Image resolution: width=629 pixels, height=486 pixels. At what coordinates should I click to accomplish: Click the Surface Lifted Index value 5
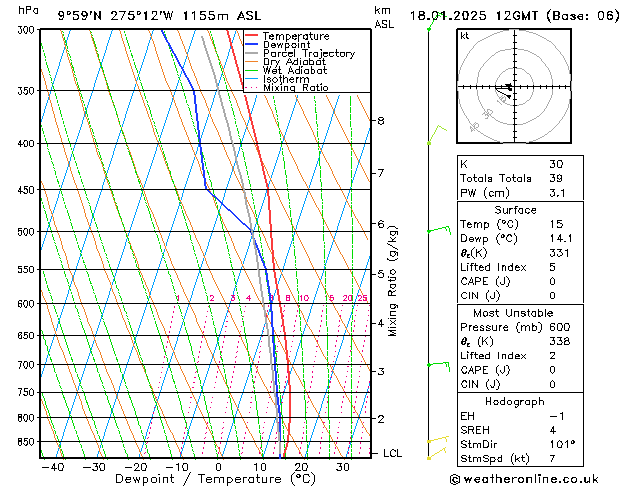point(553,267)
